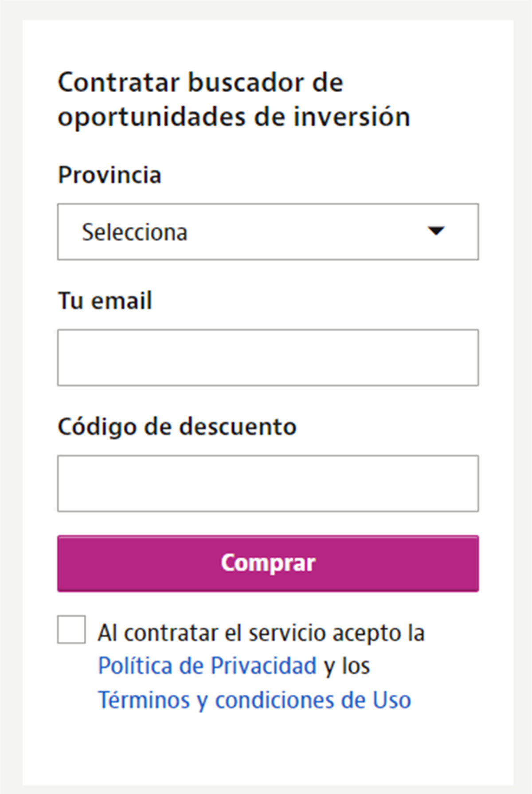532x794 pixels.
Task: Click the 'Provincia' field label
Action: 110,175
